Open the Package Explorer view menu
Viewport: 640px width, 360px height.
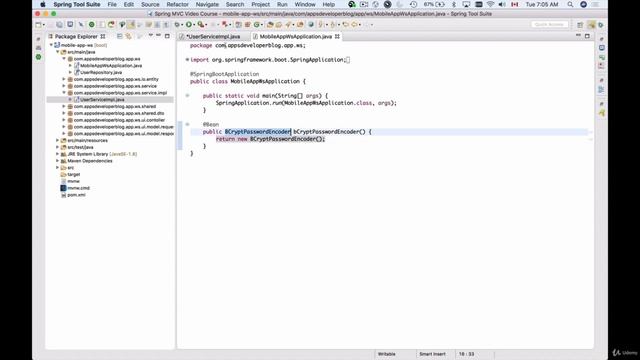[150, 36]
